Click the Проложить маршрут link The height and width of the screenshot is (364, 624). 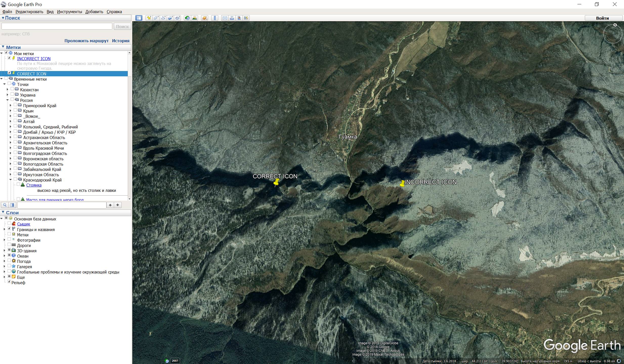tap(86, 41)
